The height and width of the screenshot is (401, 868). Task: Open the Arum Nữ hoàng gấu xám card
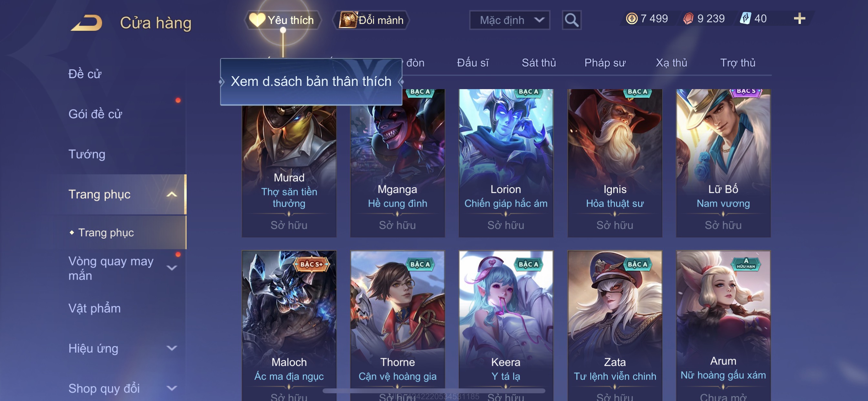click(x=723, y=325)
